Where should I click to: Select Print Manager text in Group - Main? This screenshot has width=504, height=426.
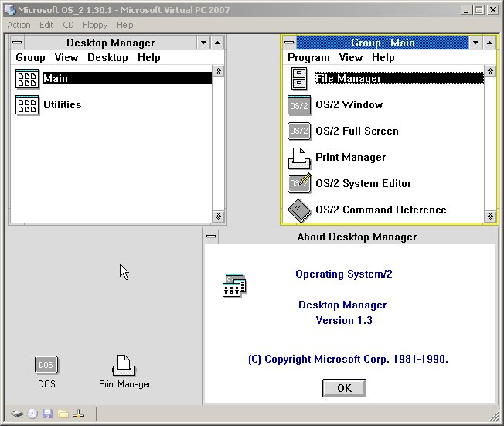351,158
